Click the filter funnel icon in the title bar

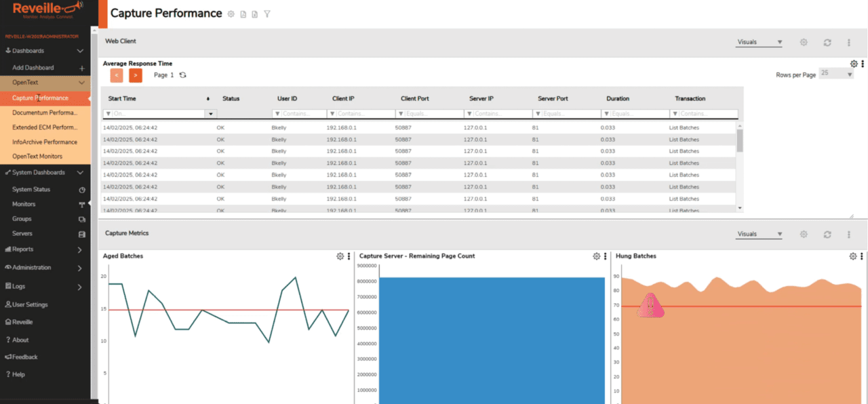coord(267,14)
